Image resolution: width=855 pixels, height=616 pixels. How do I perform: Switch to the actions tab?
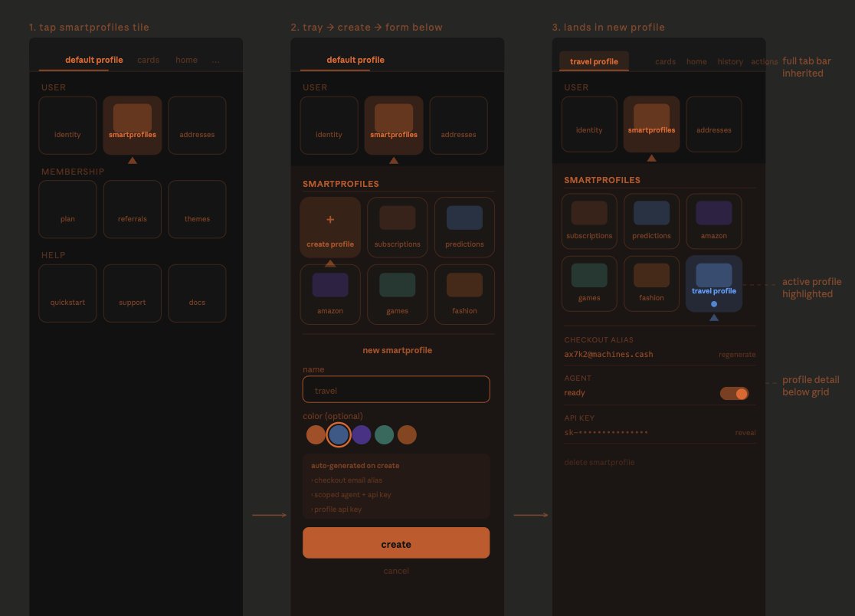point(764,61)
